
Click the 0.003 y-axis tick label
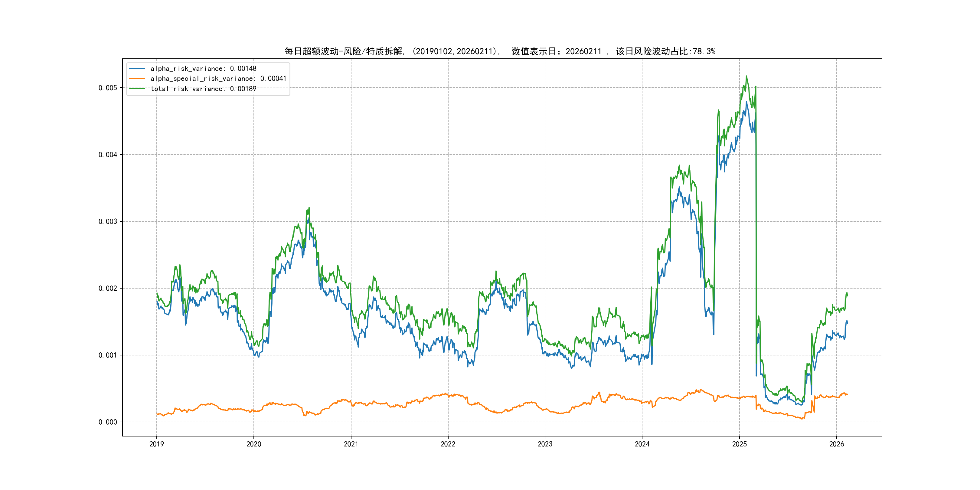click(x=108, y=221)
